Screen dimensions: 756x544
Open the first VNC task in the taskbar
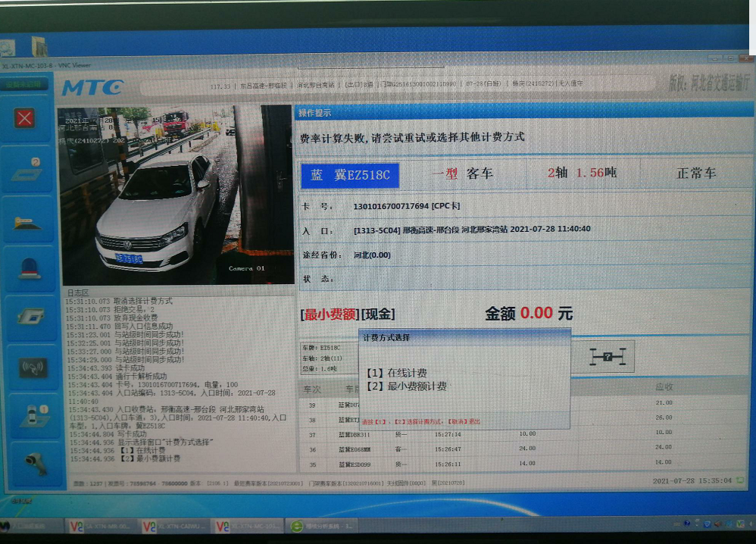100,526
